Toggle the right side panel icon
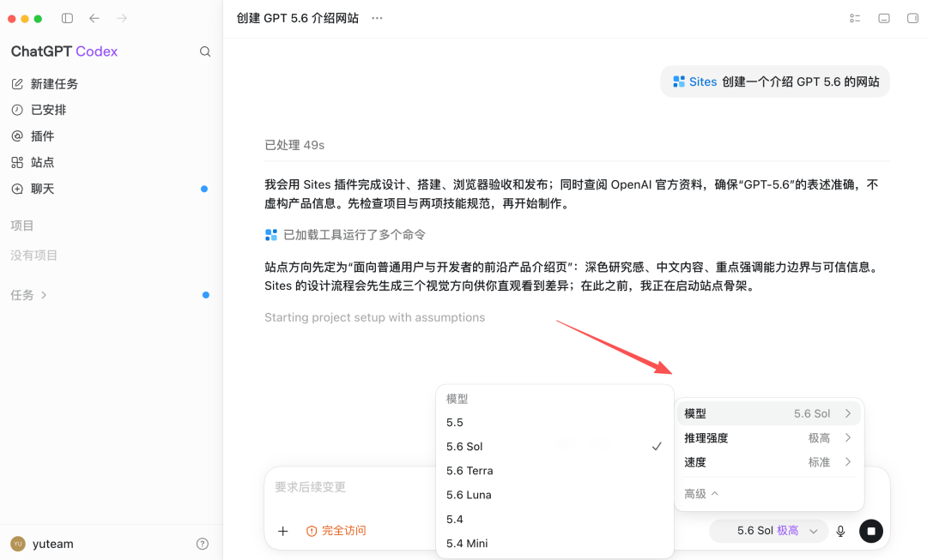This screenshot has width=927, height=560. [912, 18]
